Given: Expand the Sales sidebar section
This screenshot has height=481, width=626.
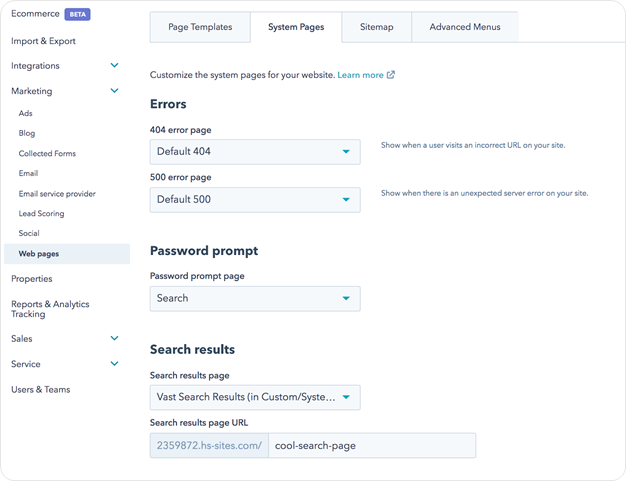Looking at the screenshot, I should tap(114, 339).
